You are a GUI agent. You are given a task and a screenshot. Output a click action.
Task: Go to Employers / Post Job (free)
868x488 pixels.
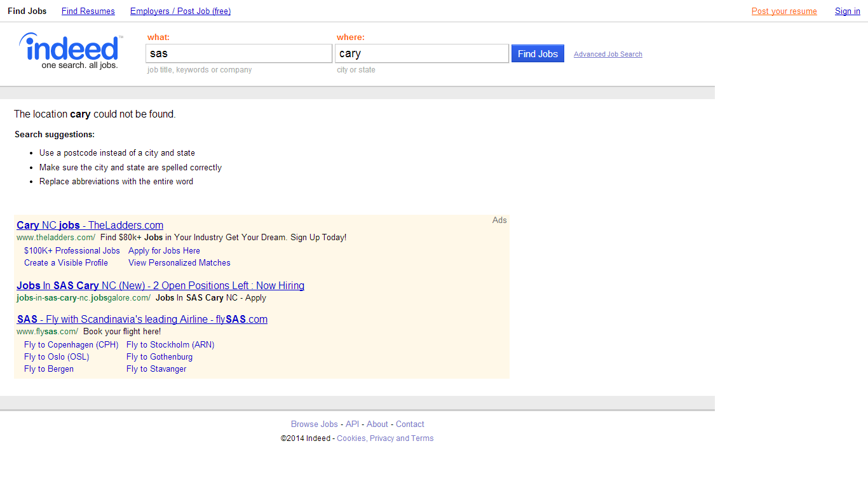[x=180, y=11]
